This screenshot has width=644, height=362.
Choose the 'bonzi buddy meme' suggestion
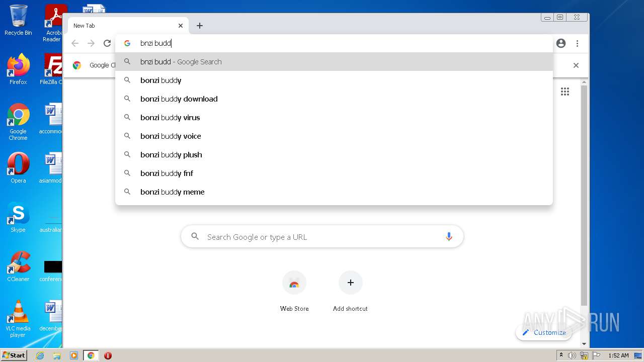(334, 192)
